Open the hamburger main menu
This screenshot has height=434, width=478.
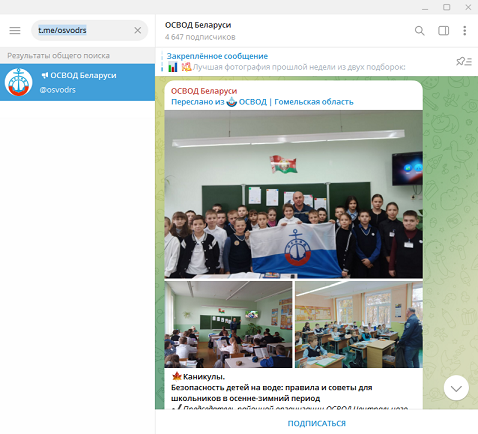pos(15,30)
